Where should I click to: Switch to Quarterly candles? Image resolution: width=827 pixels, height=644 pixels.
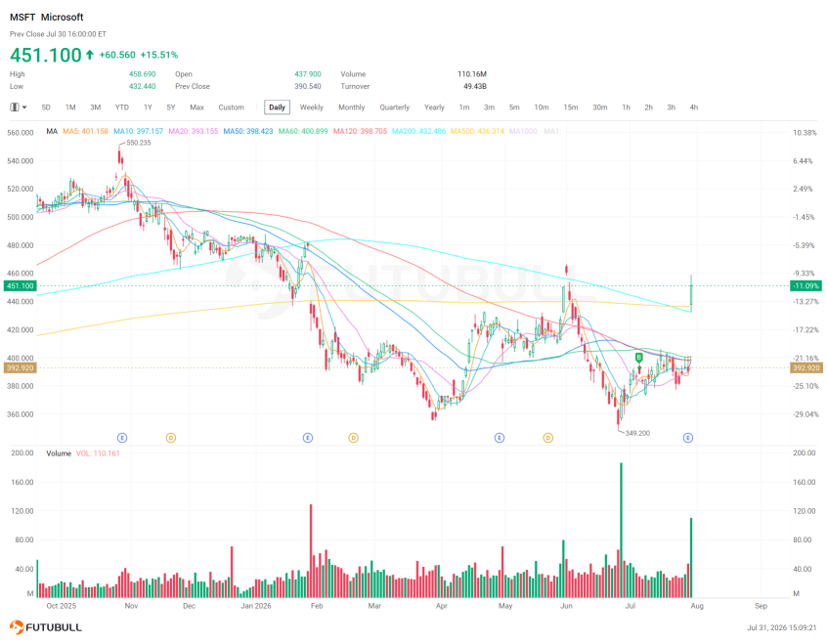395,107
